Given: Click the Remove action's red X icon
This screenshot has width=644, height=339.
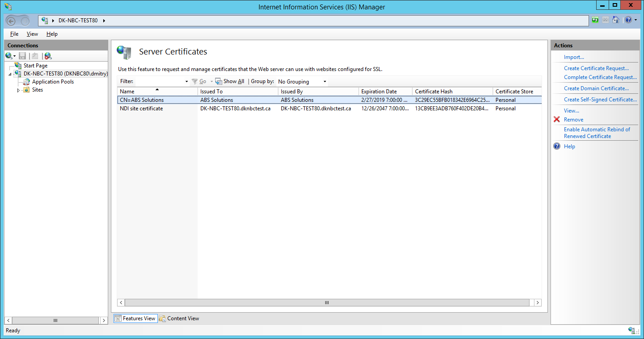Looking at the screenshot, I should 556,119.
